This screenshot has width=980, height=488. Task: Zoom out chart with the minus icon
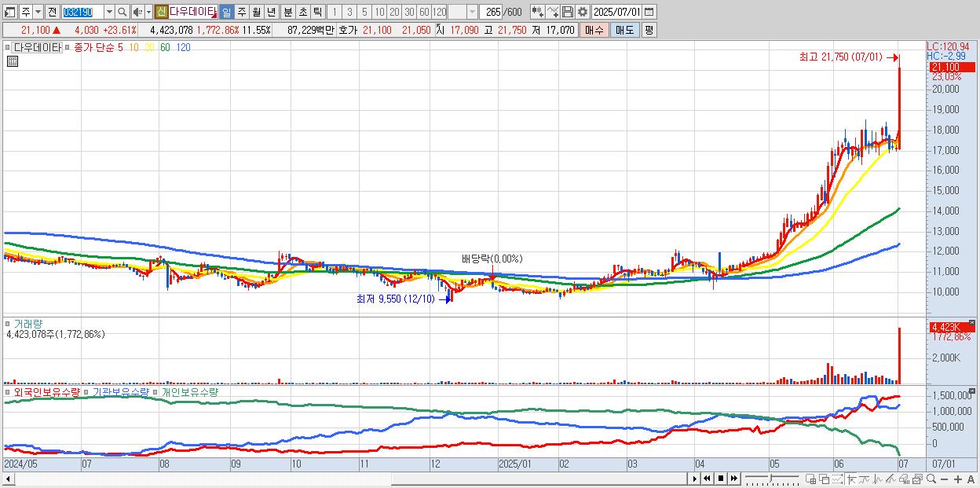click(945, 479)
